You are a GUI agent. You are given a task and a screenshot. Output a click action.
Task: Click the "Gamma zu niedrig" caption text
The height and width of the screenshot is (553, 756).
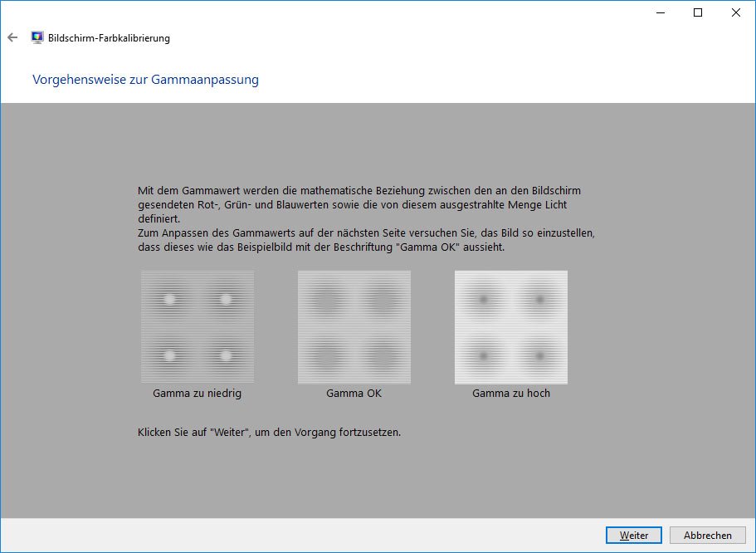(198, 394)
